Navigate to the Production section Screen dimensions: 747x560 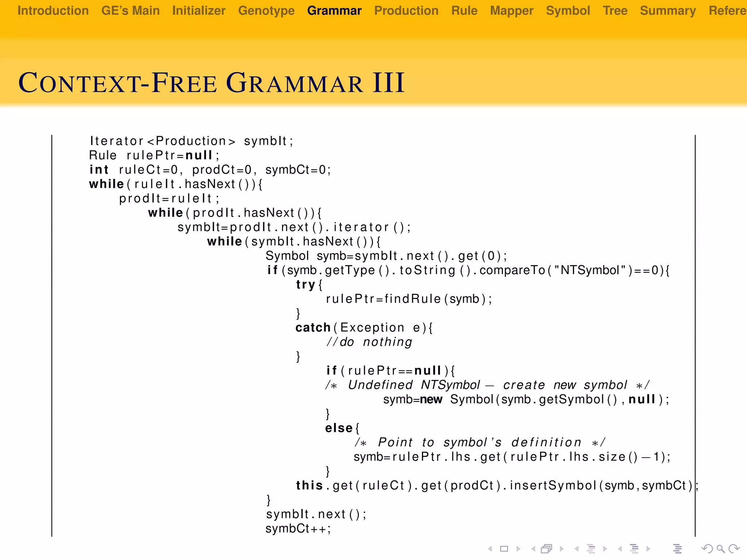[x=406, y=11]
